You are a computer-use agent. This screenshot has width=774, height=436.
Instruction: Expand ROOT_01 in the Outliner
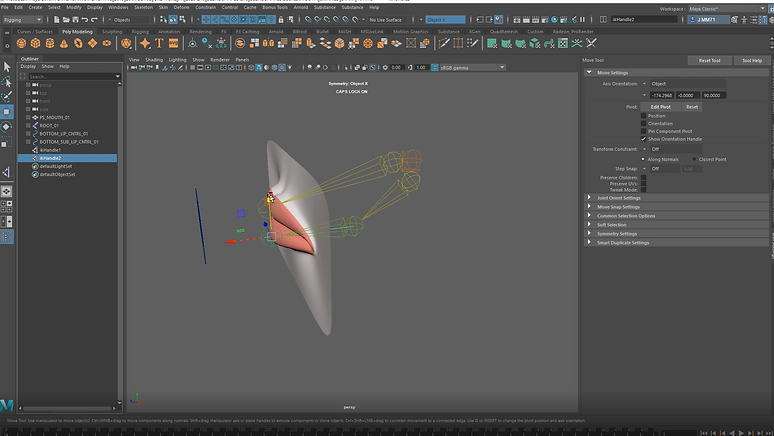click(x=28, y=125)
